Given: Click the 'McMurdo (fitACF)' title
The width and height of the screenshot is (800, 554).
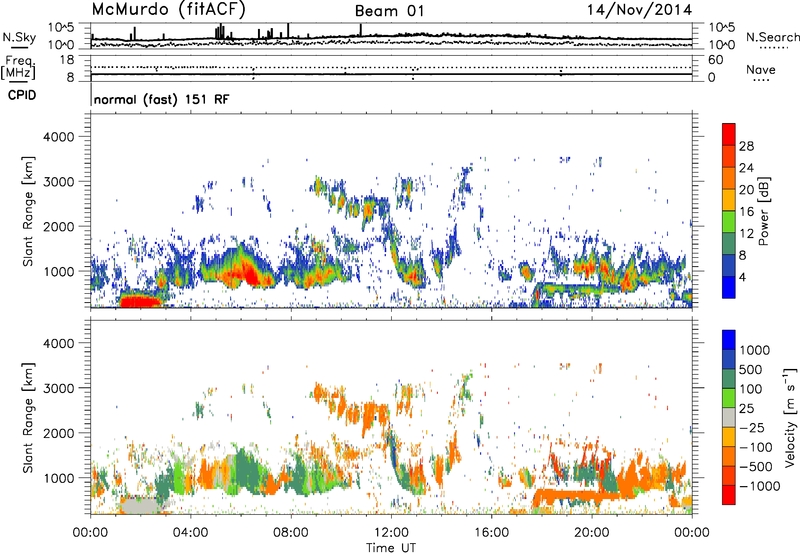Looking at the screenshot, I should [x=168, y=10].
